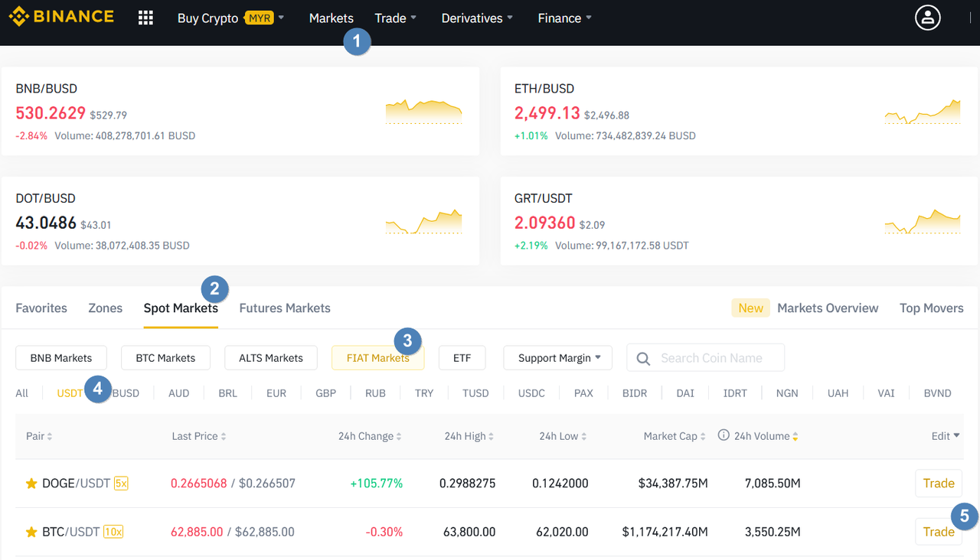Select the BTC Markets filter button
The width and height of the screenshot is (980, 560).
[165, 357]
